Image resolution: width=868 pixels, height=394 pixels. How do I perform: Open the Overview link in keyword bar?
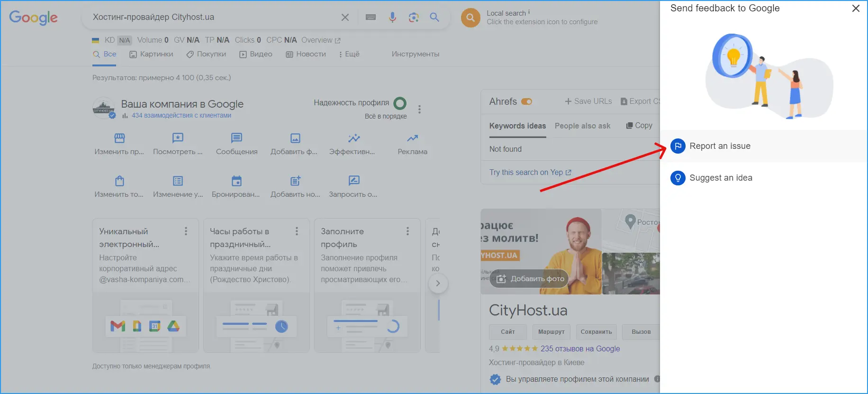tap(321, 40)
